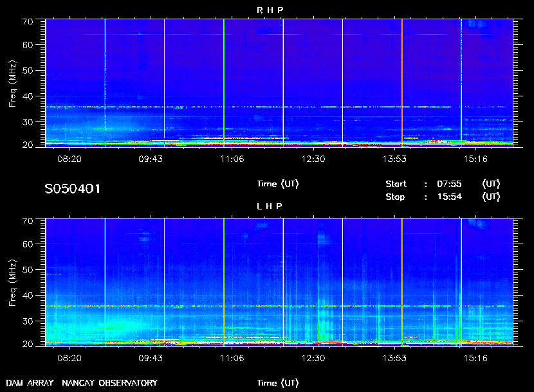The height and width of the screenshot is (392, 534).
Task: Click inside the RHP spectrogram plot
Action: 279,83
